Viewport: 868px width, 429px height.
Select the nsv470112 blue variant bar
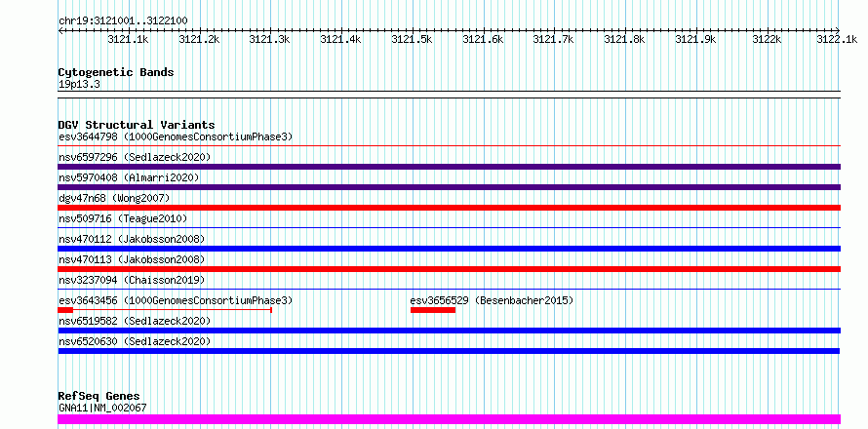(x=449, y=249)
